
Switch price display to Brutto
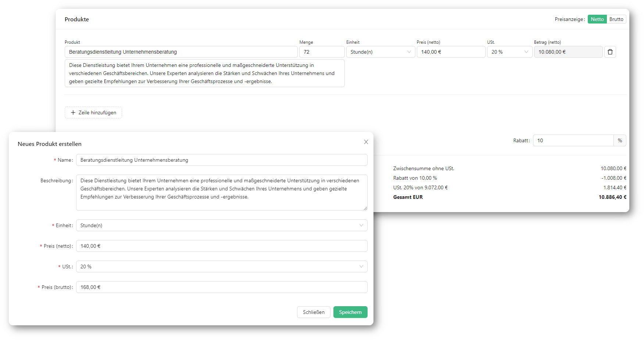point(616,19)
